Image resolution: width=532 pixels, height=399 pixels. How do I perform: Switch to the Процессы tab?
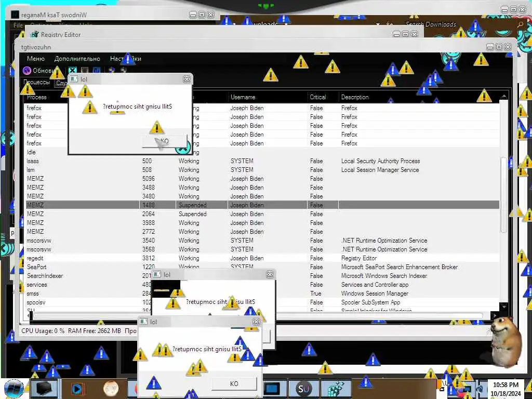pos(37,82)
